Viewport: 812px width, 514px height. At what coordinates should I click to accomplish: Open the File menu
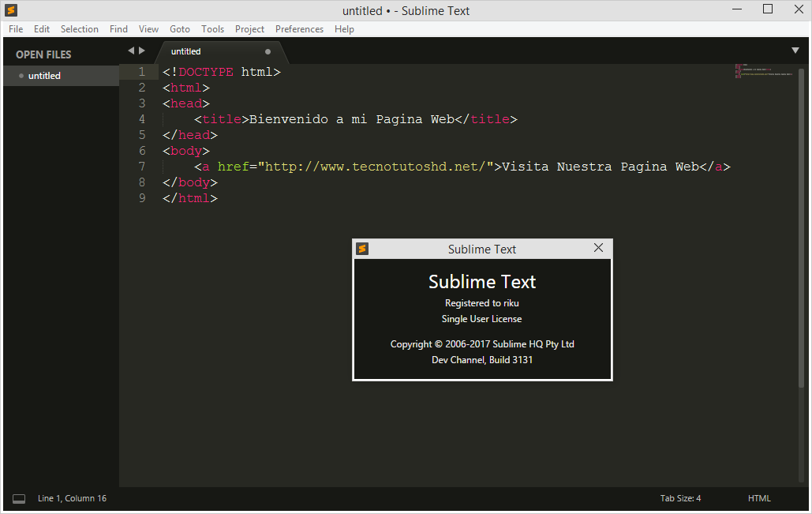click(16, 29)
